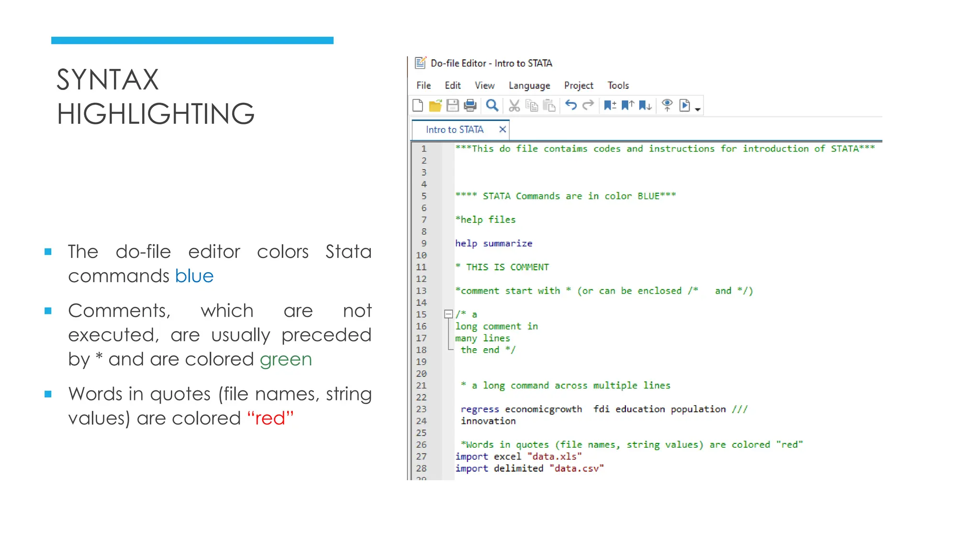Jump to previous bookmark icon

click(x=627, y=105)
